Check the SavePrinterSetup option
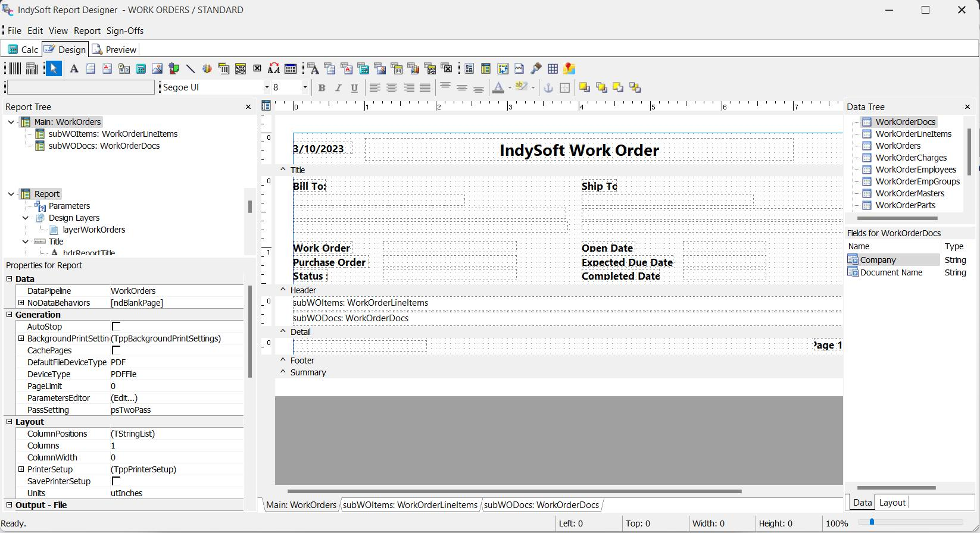Viewport: 980px width, 533px height. [116, 481]
